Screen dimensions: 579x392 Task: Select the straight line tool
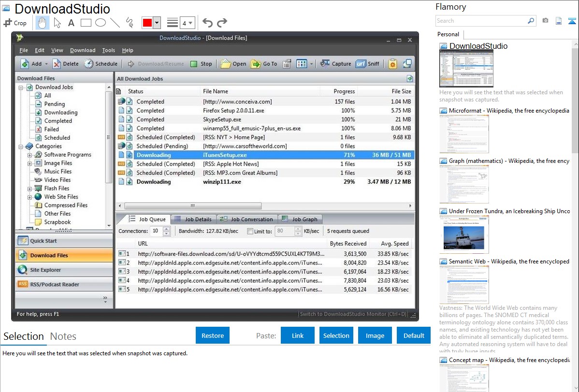click(x=115, y=23)
